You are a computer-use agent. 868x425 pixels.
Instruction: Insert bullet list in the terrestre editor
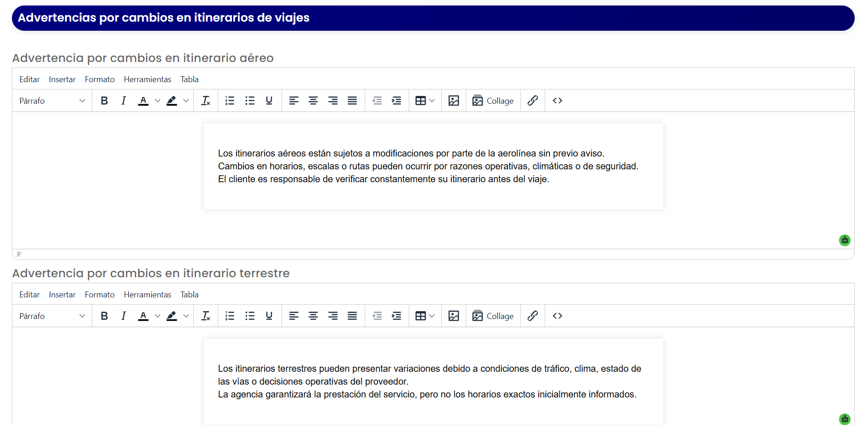click(250, 316)
